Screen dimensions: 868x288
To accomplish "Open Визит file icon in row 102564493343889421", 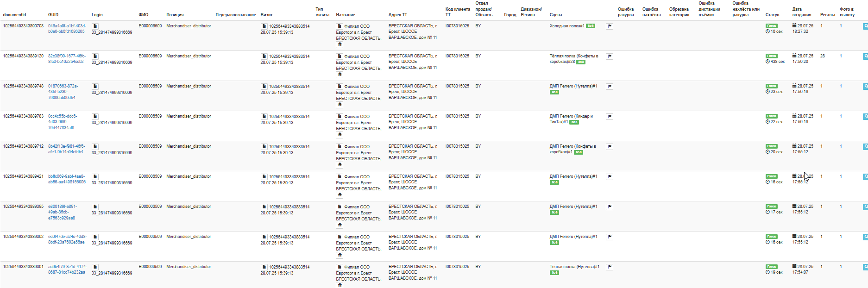I will tap(264, 177).
